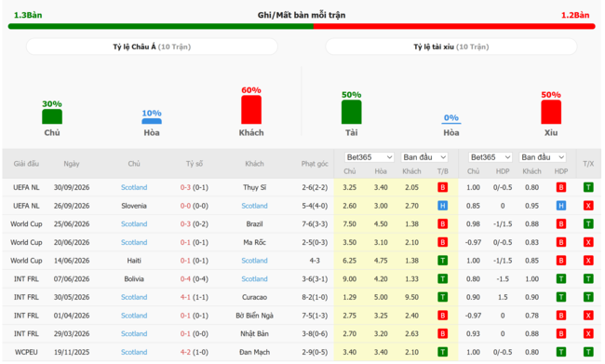Open Scotland link in Bờ Biển Ngà row
Screen dimensions: 605x364
coord(134,316)
